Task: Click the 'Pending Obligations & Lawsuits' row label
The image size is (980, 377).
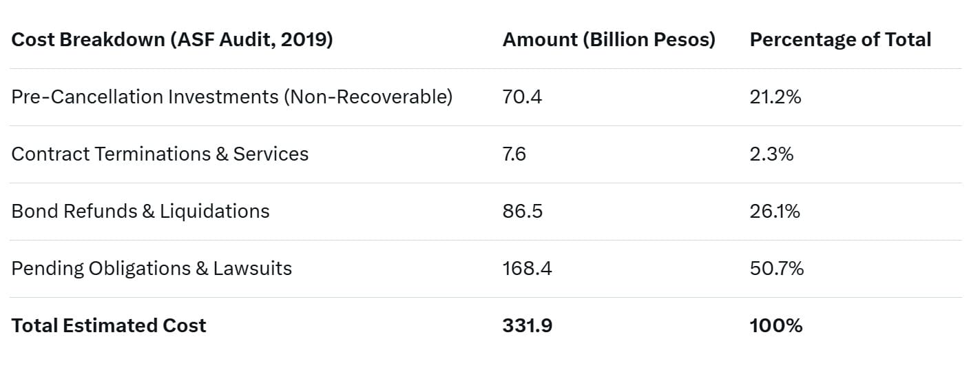Action: click(x=152, y=269)
